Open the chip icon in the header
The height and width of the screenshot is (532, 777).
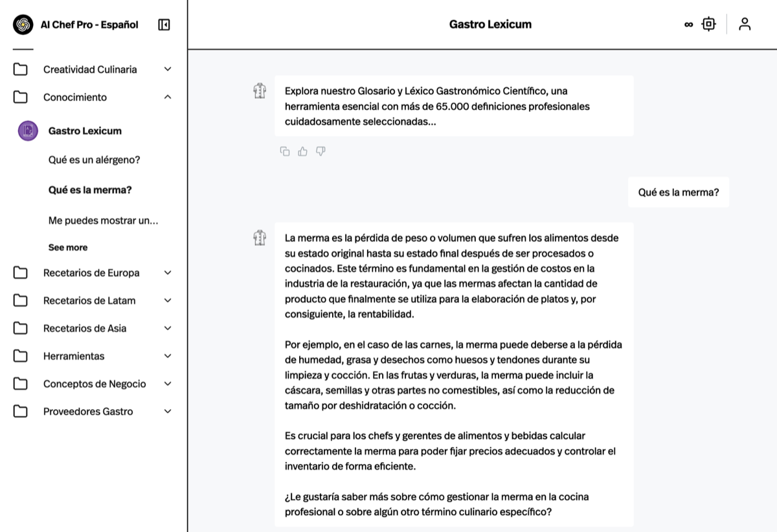tap(709, 25)
